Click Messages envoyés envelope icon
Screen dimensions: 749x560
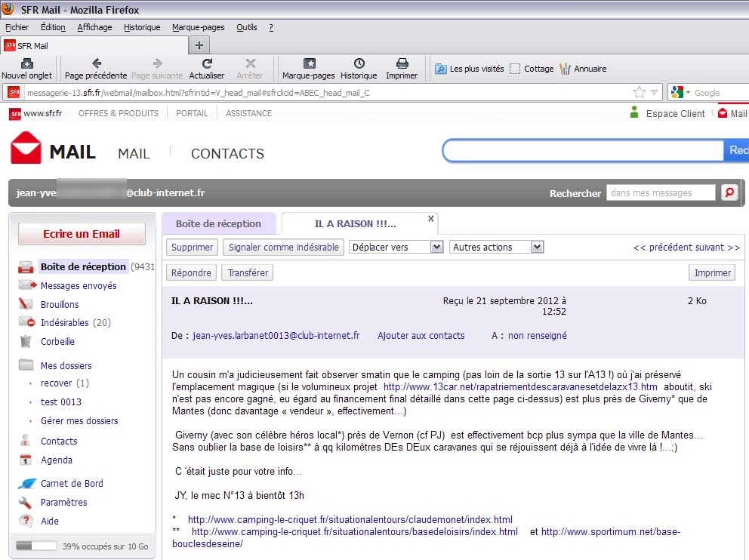[27, 285]
